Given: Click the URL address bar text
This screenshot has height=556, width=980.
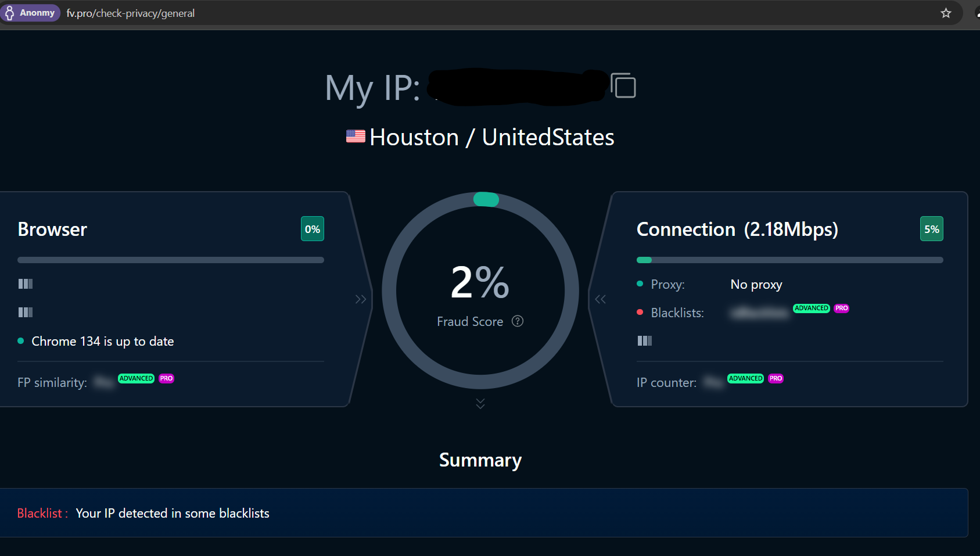Looking at the screenshot, I should (131, 13).
